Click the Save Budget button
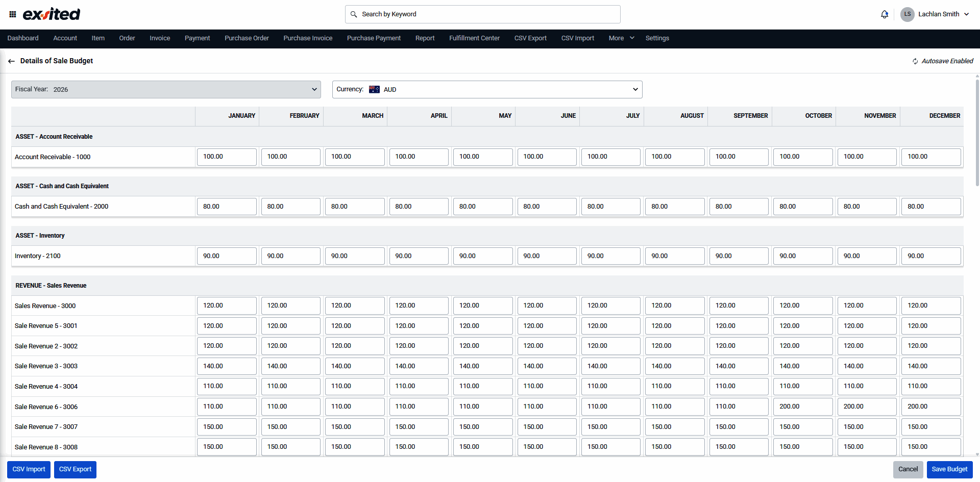 point(949,469)
